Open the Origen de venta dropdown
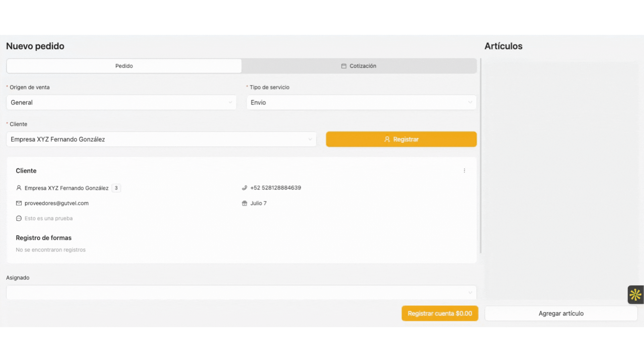This screenshot has width=644, height=362. 121,102
